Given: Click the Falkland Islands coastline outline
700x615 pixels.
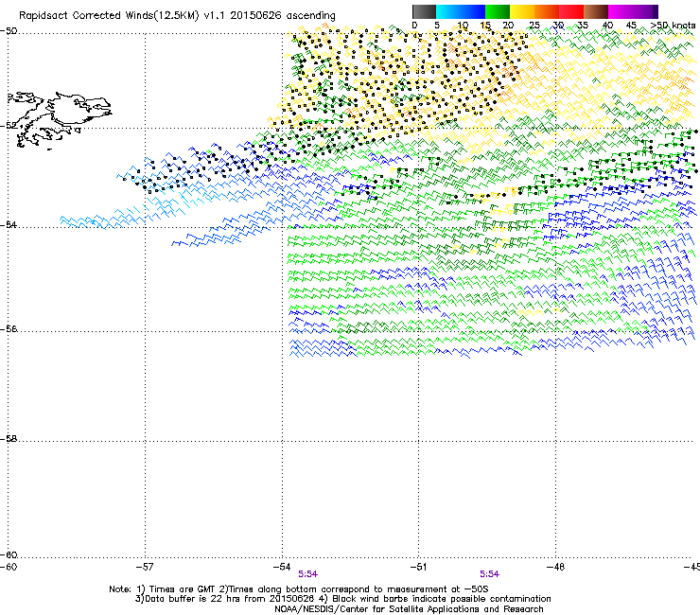Looking at the screenshot, I should tap(60, 120).
